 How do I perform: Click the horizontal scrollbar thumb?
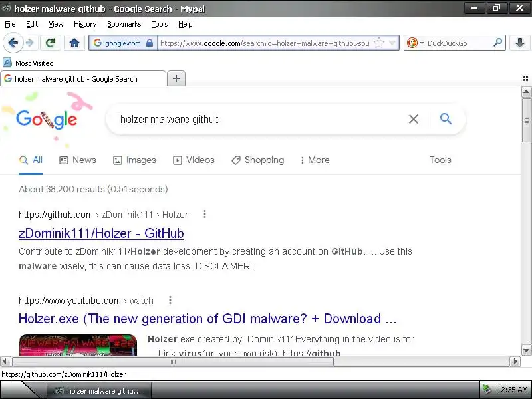(x=173, y=362)
